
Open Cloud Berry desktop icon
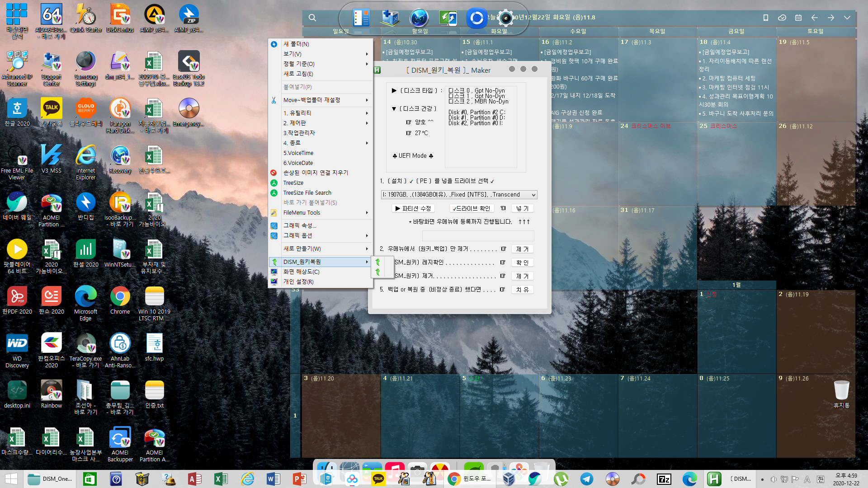pyautogui.click(x=85, y=112)
